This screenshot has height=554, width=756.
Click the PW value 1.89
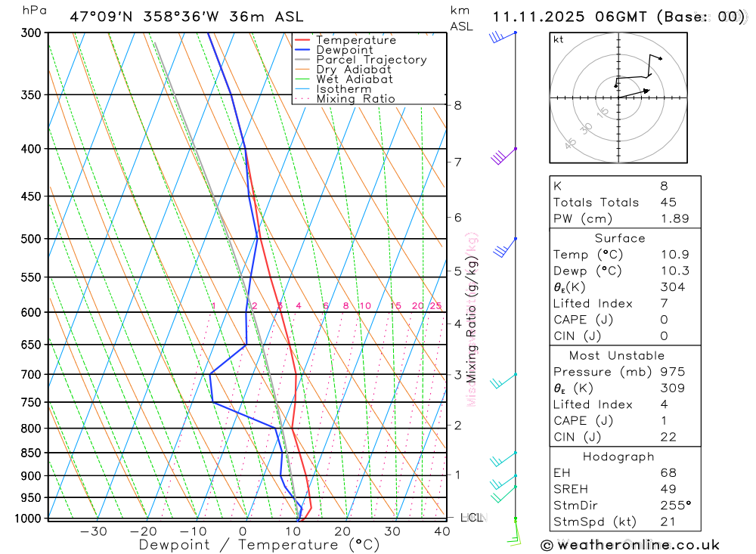click(675, 218)
